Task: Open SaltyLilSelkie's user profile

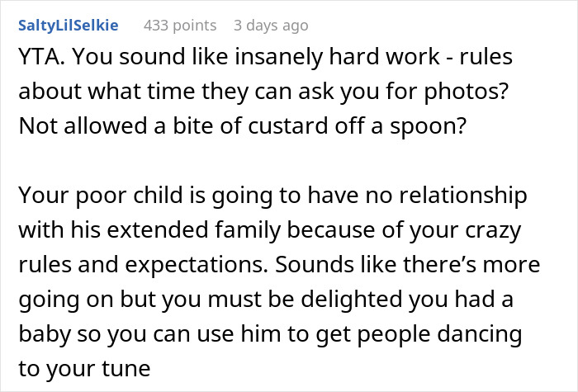Action: click(x=68, y=25)
